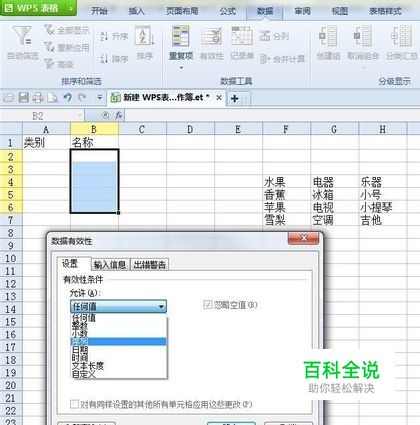Click cell H7 containing 吉他

pos(383,220)
